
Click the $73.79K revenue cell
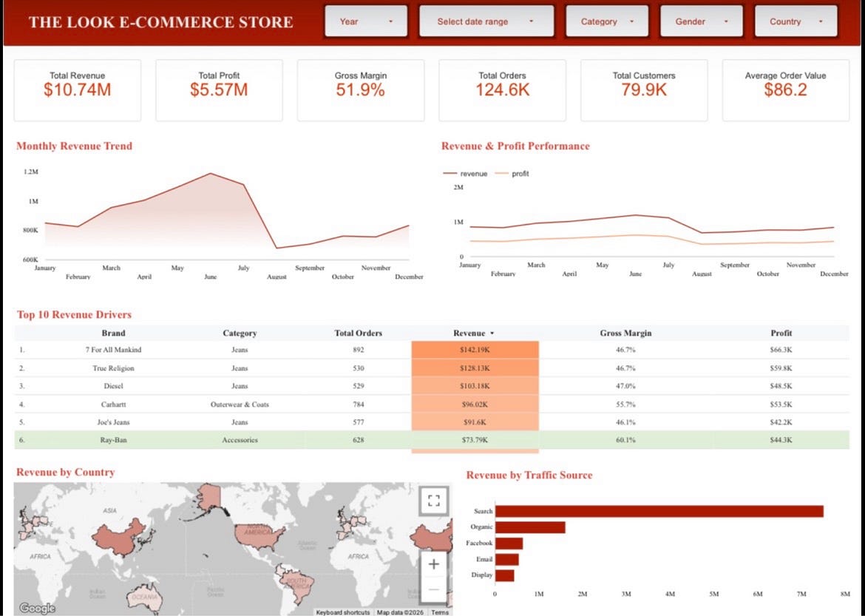pyautogui.click(x=475, y=440)
